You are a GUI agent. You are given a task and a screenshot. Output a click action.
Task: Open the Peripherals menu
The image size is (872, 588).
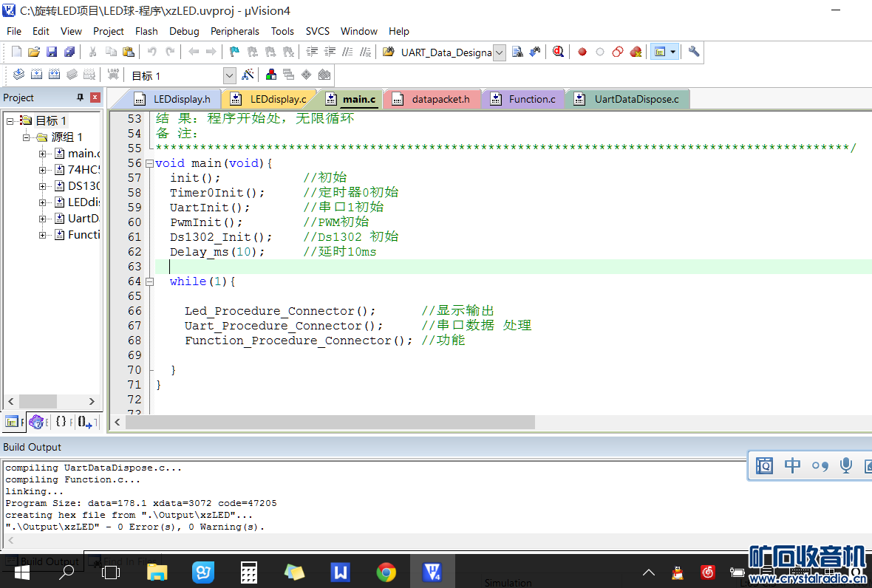pos(234,31)
